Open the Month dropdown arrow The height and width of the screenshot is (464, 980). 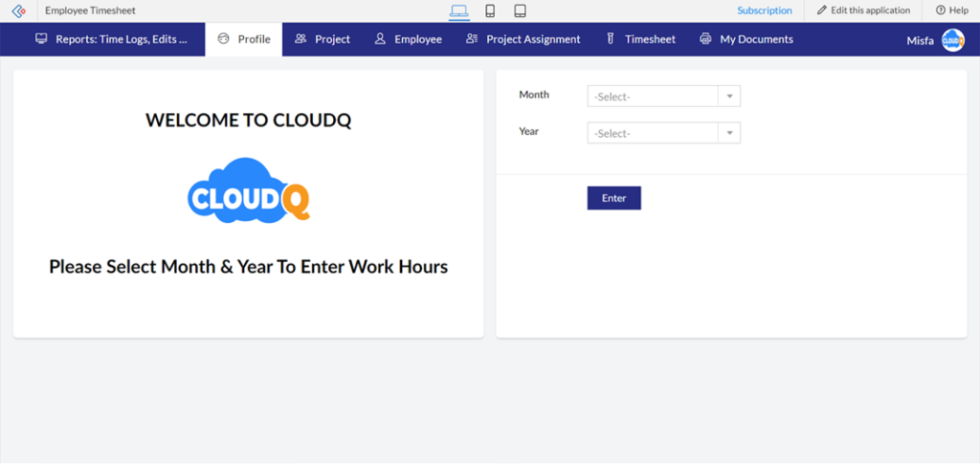point(729,97)
